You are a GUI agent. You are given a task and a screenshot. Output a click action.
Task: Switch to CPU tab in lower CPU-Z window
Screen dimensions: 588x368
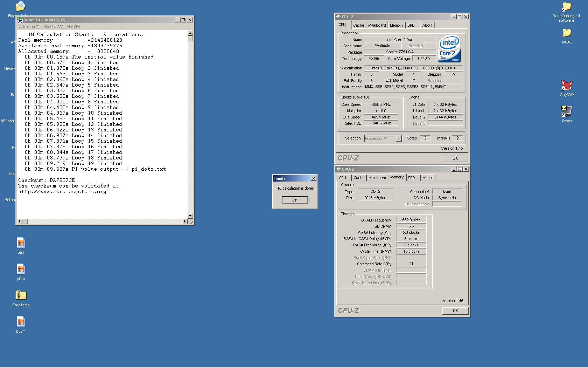(343, 178)
